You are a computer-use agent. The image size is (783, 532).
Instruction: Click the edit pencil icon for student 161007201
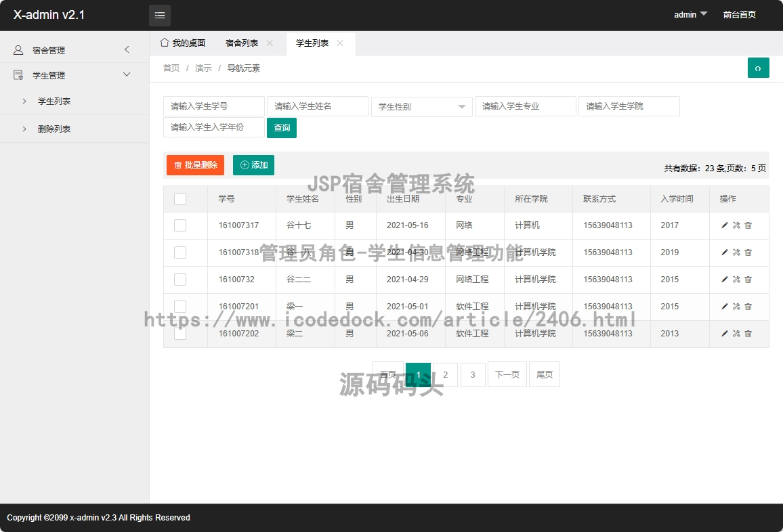(x=725, y=306)
